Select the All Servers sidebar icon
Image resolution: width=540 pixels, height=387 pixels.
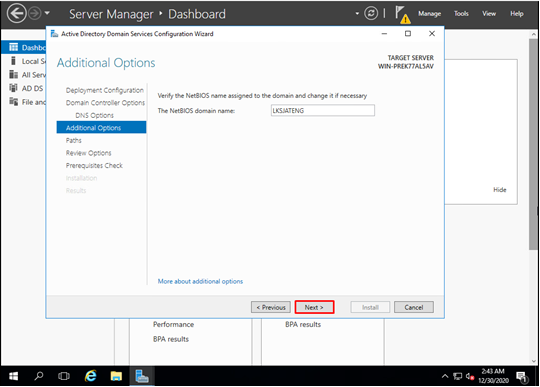coord(13,74)
